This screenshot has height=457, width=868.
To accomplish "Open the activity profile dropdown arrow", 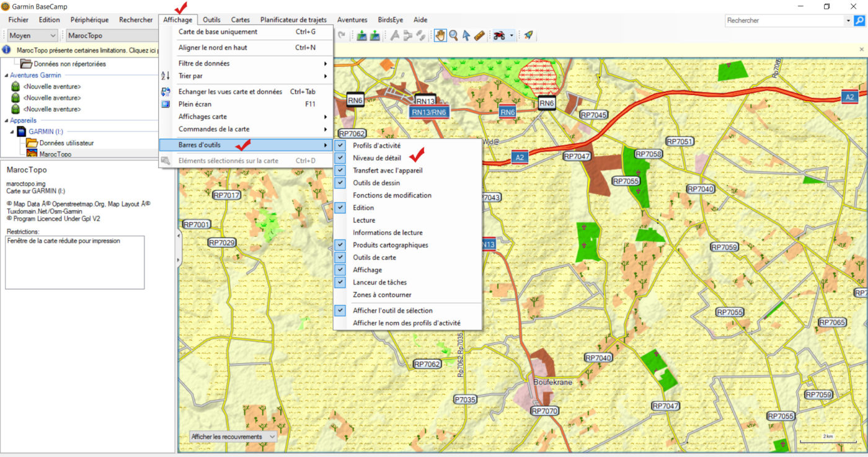I will click(511, 35).
